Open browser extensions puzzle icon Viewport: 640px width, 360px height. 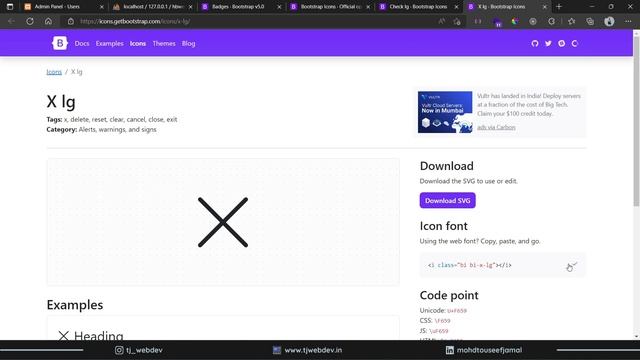tap(551, 21)
